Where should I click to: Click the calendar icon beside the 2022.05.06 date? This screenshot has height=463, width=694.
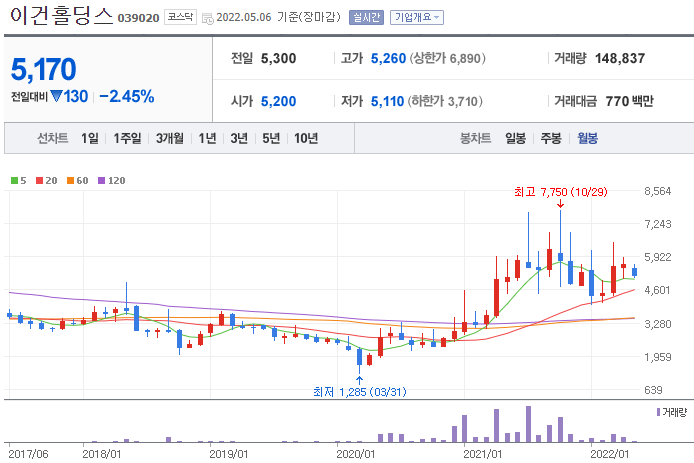(x=207, y=19)
